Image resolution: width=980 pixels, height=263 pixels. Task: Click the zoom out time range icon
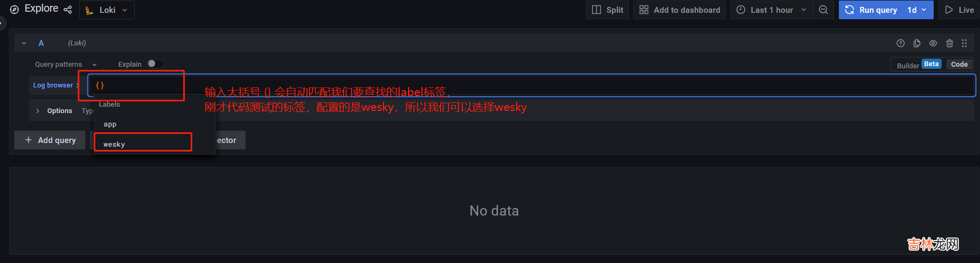click(823, 10)
